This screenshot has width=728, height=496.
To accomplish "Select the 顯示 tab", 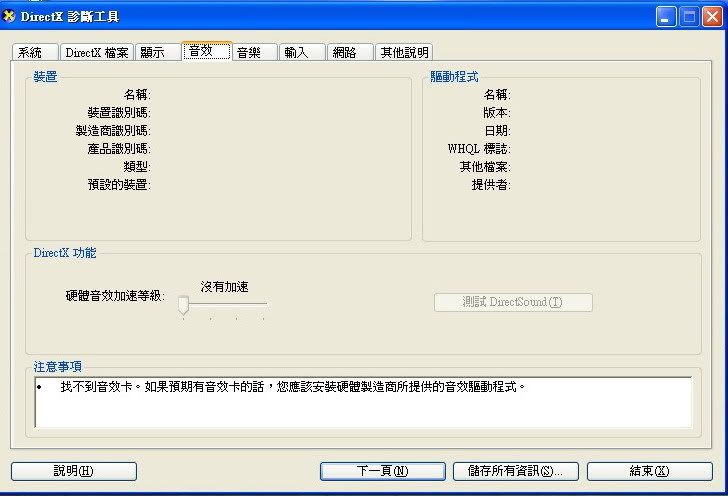I will [158, 52].
